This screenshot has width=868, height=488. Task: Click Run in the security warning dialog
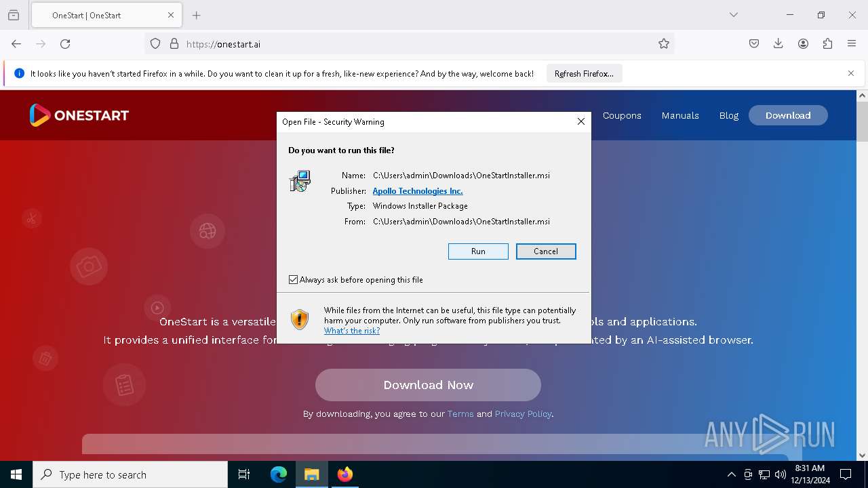point(478,251)
